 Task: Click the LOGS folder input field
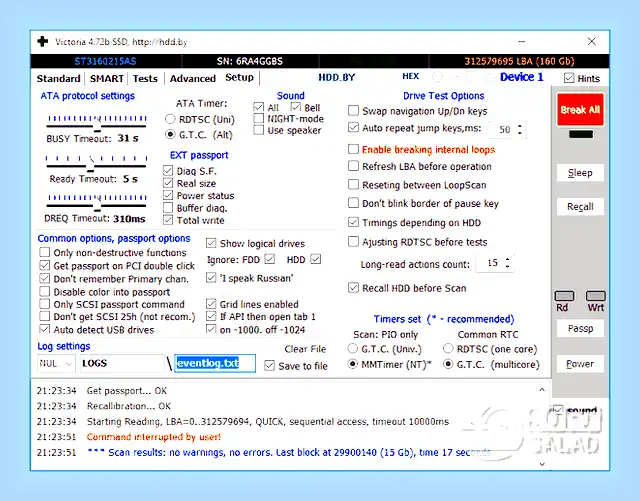122,363
